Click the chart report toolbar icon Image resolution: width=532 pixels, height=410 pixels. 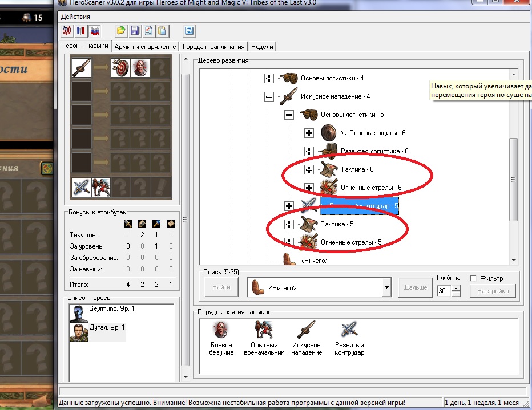[x=148, y=31]
